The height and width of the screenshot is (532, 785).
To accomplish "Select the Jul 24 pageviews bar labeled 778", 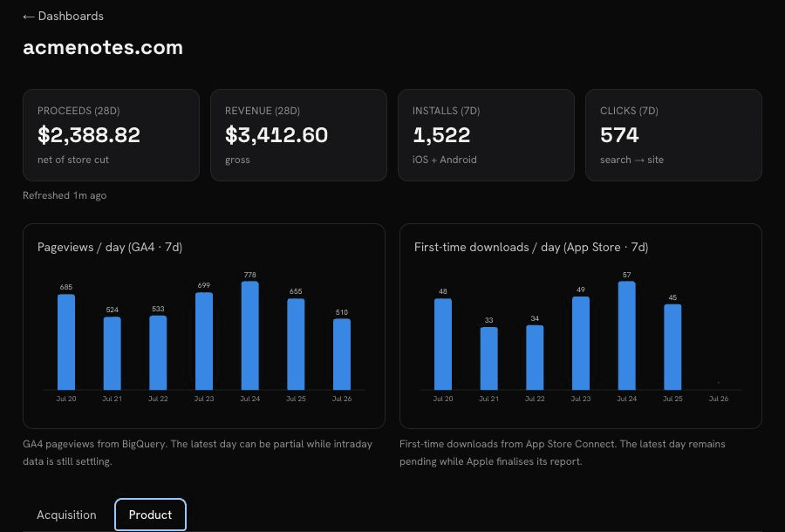I will [x=249, y=335].
